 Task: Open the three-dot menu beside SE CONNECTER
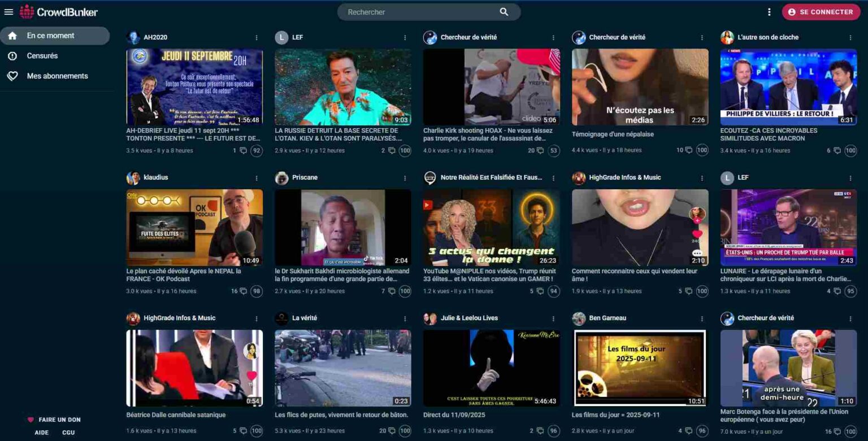point(770,11)
